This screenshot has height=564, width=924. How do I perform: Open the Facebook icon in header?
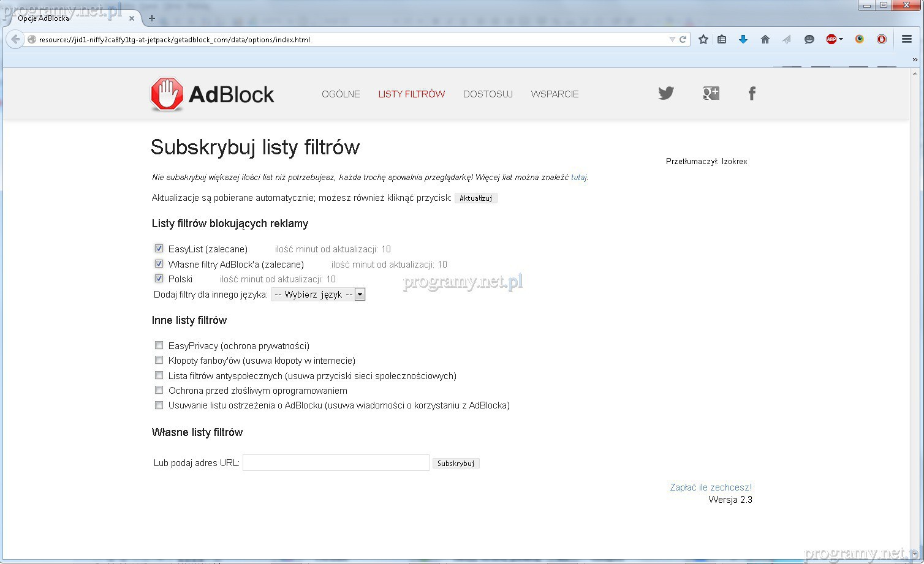click(x=752, y=93)
